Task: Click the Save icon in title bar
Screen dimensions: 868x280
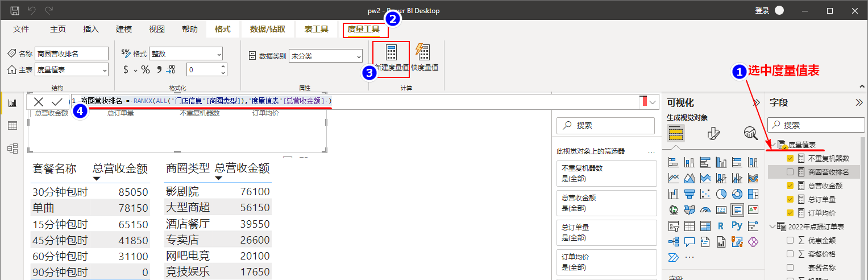Action: coord(15,10)
